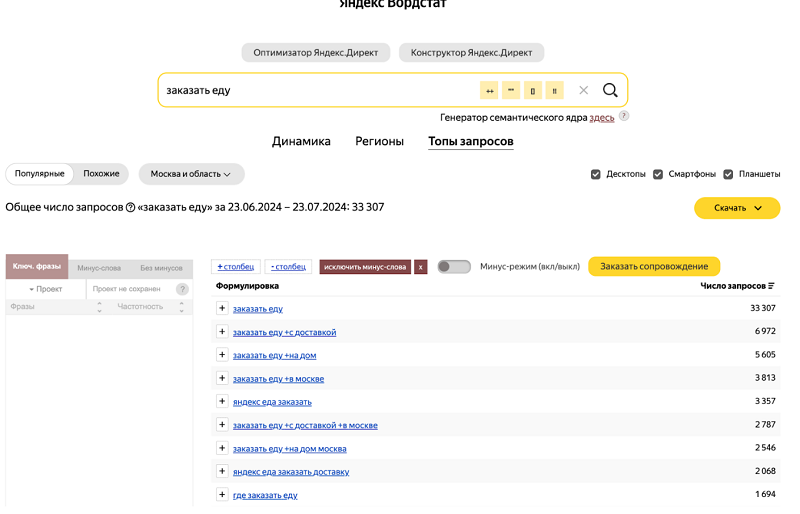
Task: Add 'яндекс еда заказать' with plus icon
Action: [222, 401]
